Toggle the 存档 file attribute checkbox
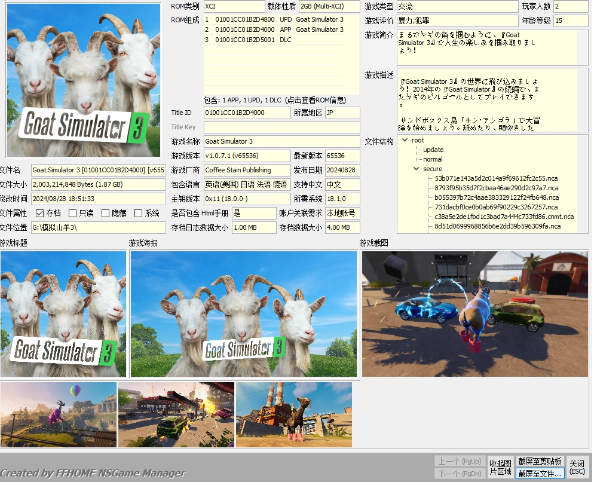The image size is (592, 483). tap(40, 213)
